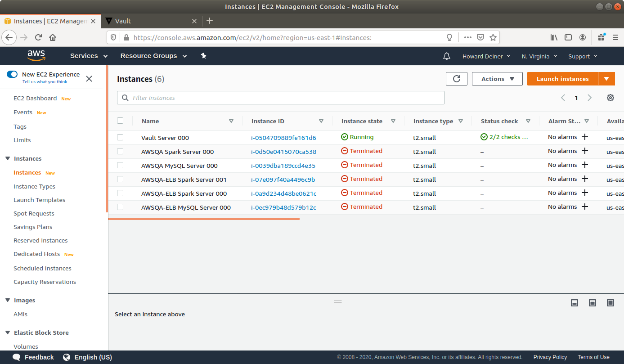Viewport: 624px width, 364px height.
Task: Select AWSQA-ELB Spark Server 000 checkbox
Action: (x=120, y=193)
